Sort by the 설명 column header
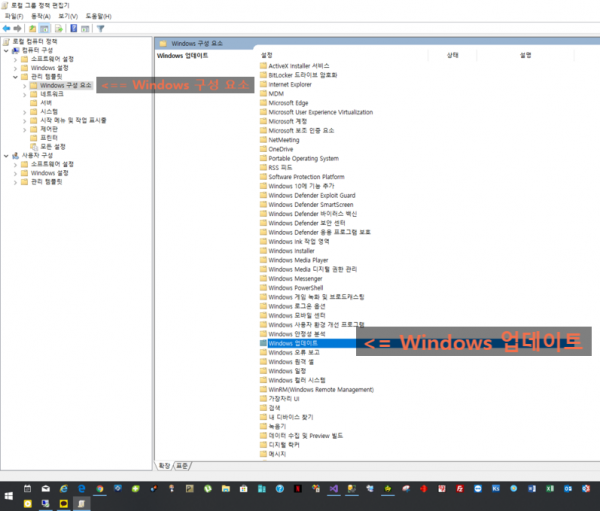This screenshot has width=600, height=511. pos(525,55)
